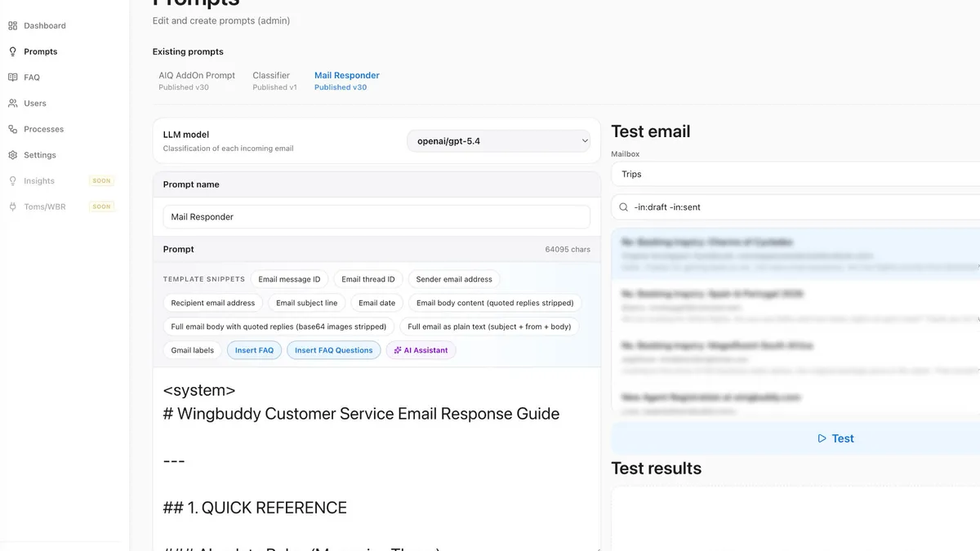Open Processes using its flowchart icon
980x551 pixels.
pos(12,129)
